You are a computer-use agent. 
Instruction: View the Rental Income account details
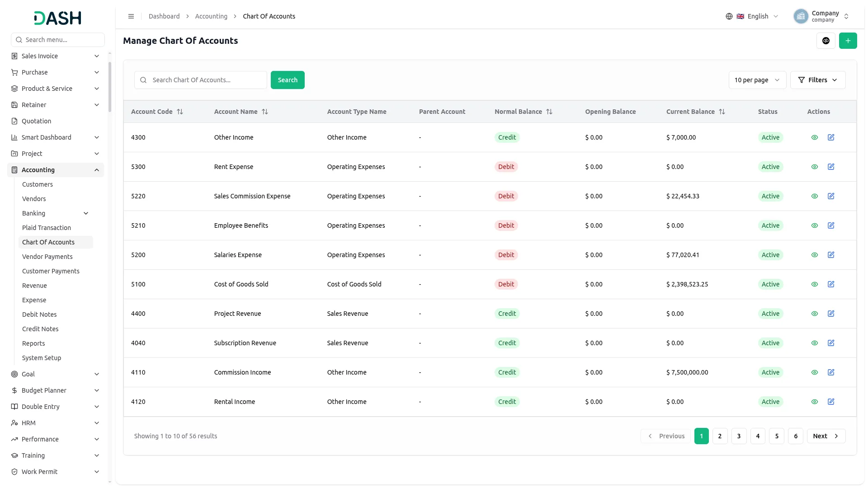pos(815,402)
